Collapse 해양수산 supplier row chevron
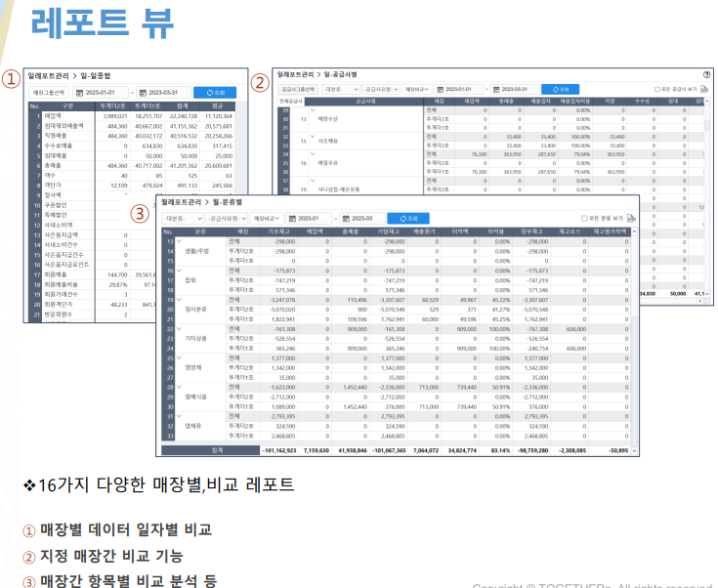The image size is (718, 588). coord(313,110)
